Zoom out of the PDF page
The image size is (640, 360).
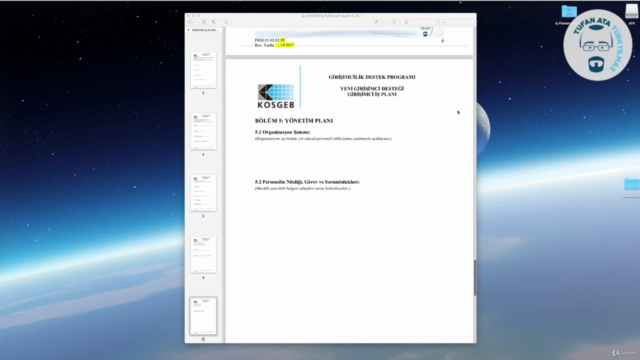204,22
